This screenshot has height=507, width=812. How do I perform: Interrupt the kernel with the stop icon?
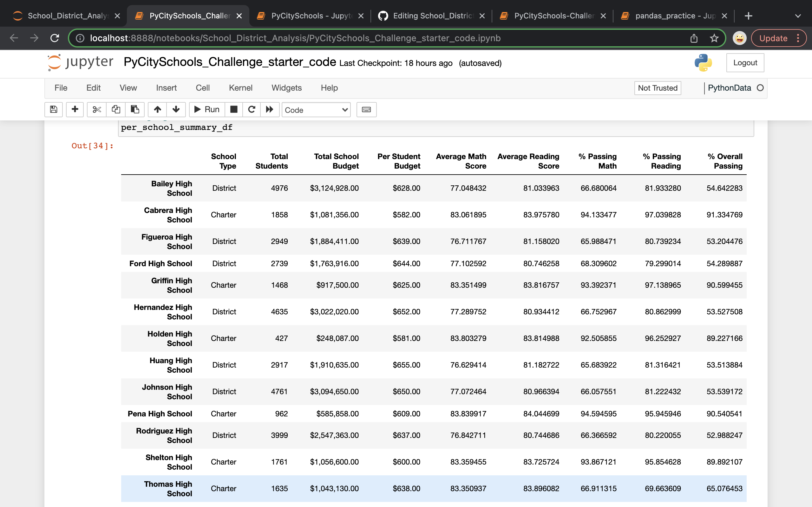point(234,110)
